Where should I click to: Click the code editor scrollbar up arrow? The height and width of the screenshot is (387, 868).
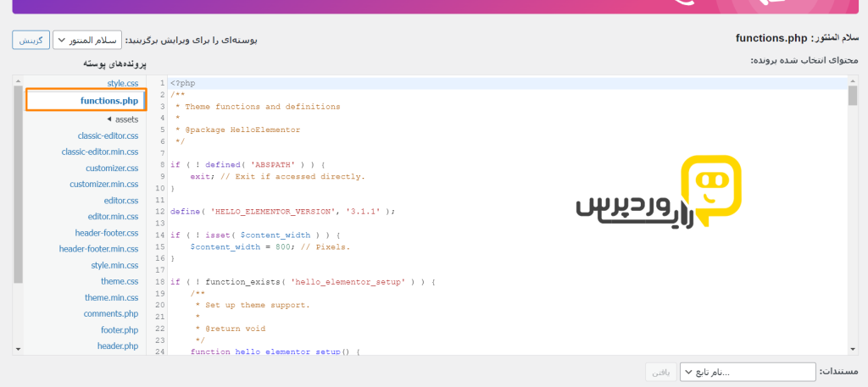pyautogui.click(x=853, y=80)
